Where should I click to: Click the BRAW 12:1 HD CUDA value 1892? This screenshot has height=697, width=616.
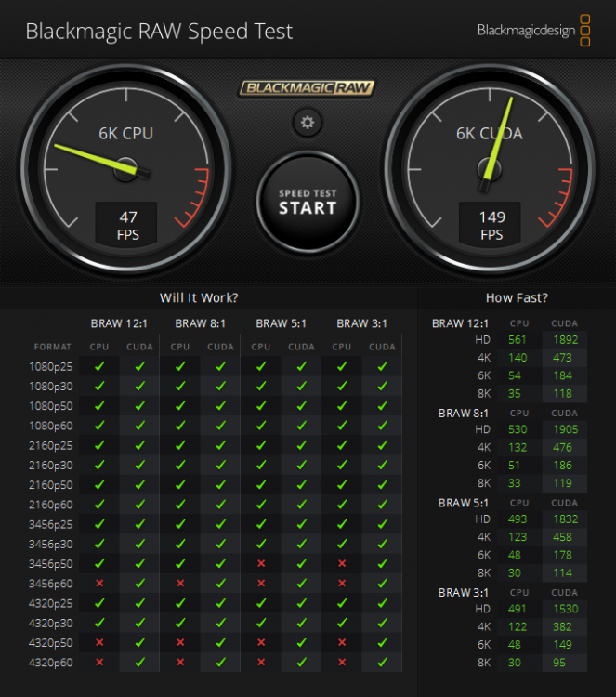tap(565, 340)
